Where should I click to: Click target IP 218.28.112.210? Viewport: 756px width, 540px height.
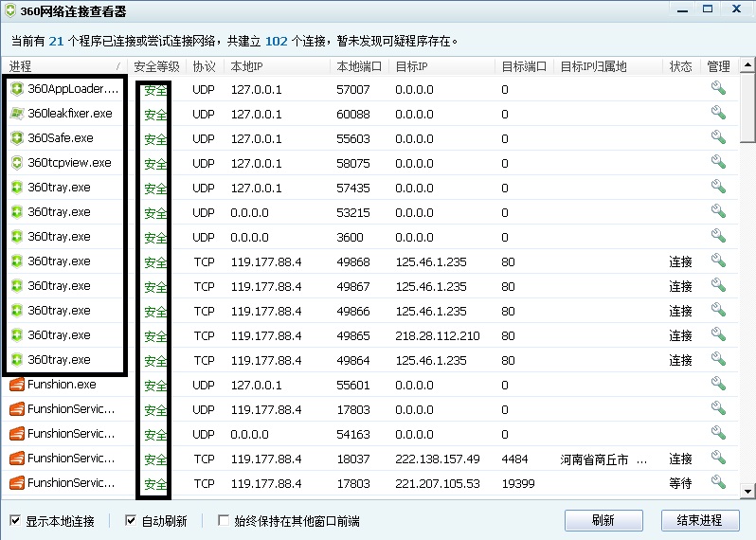pos(438,335)
